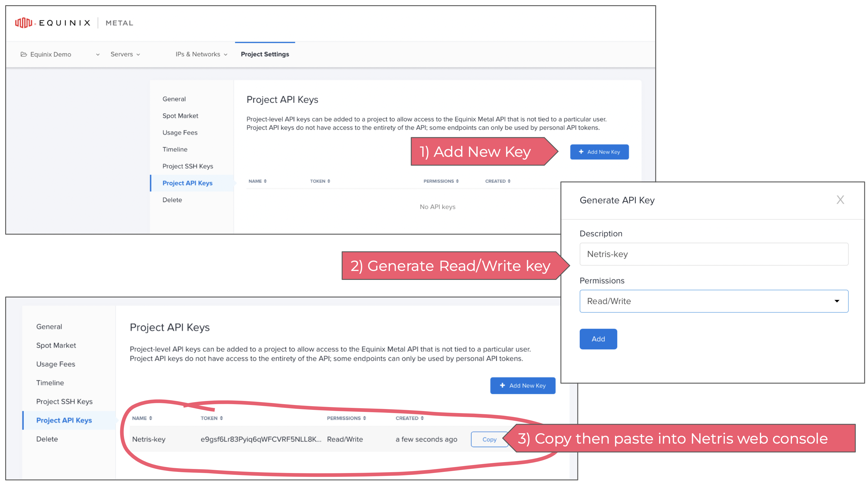
Task: Click Add New Key in the bottom panel
Action: pyautogui.click(x=523, y=385)
